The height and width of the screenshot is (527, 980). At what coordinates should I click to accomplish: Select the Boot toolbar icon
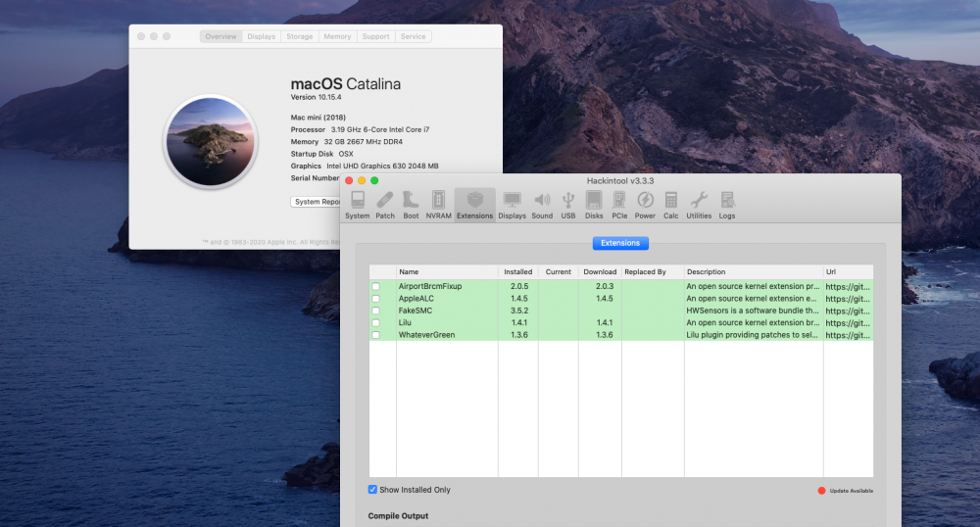click(x=411, y=205)
